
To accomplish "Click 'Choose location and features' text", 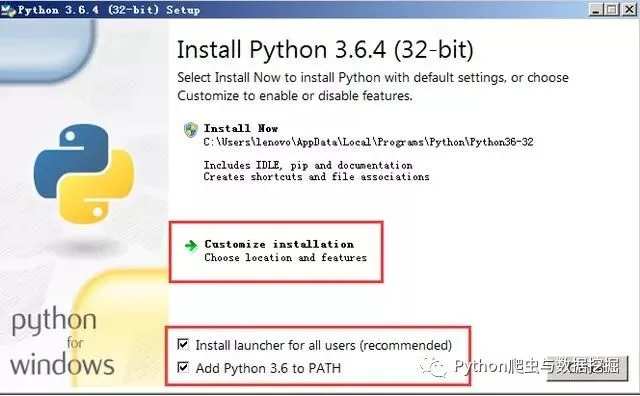I will click(285, 258).
